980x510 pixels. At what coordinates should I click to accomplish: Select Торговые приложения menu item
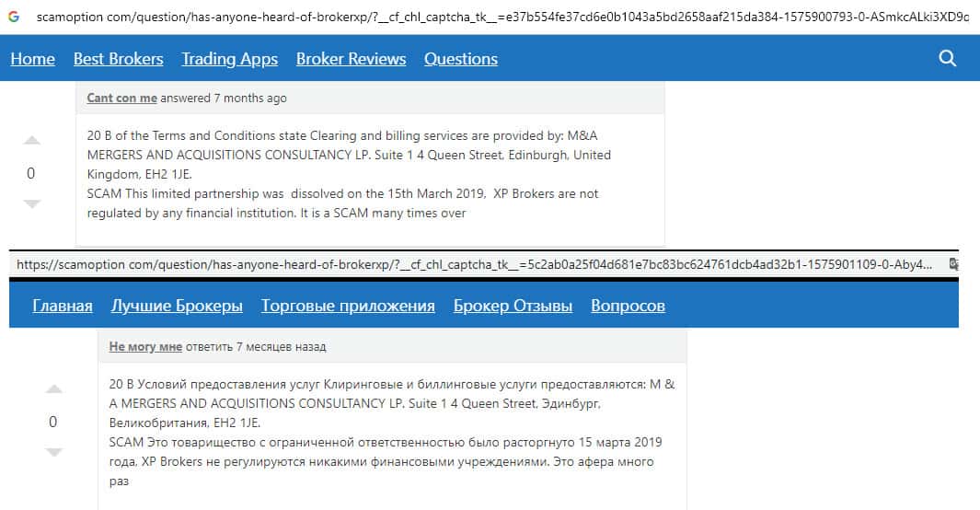point(348,306)
